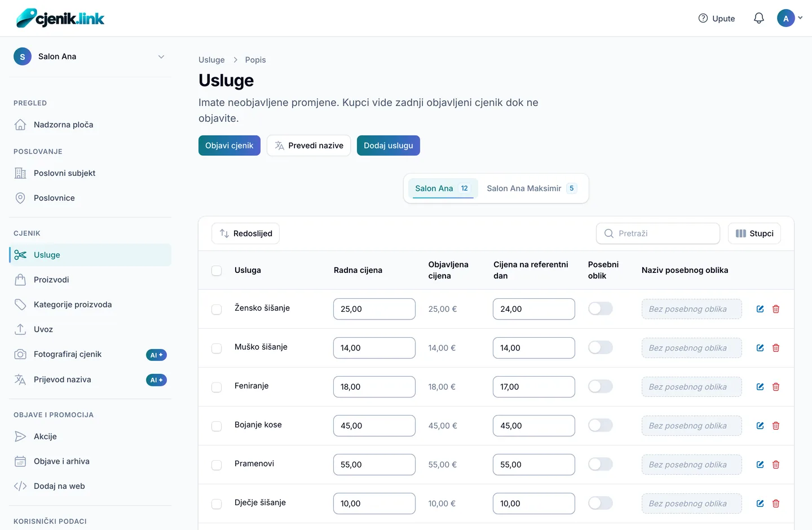Edit the Dječje šišanje service
This screenshot has width=812, height=530.
[760, 503]
